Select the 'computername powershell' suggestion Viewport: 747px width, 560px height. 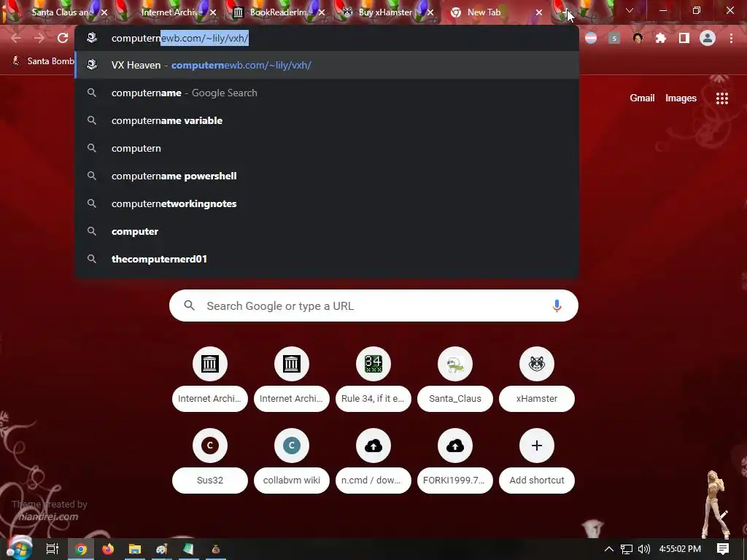pos(328,176)
